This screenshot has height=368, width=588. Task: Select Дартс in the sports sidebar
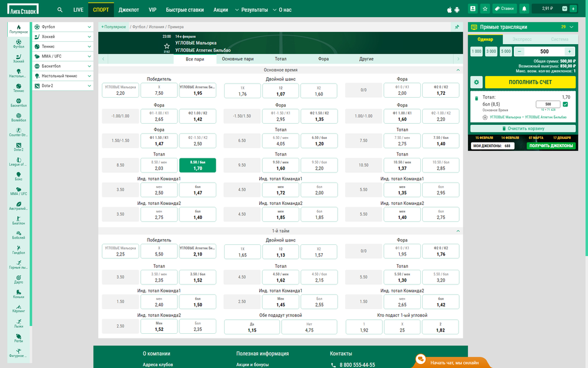coord(18,279)
